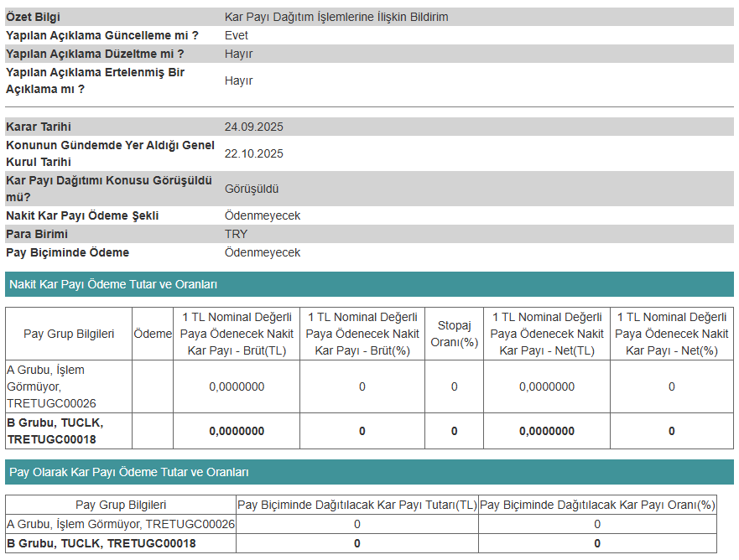739x560 pixels.
Task: Click the Özet Bilgi row label
Action: coord(33,17)
